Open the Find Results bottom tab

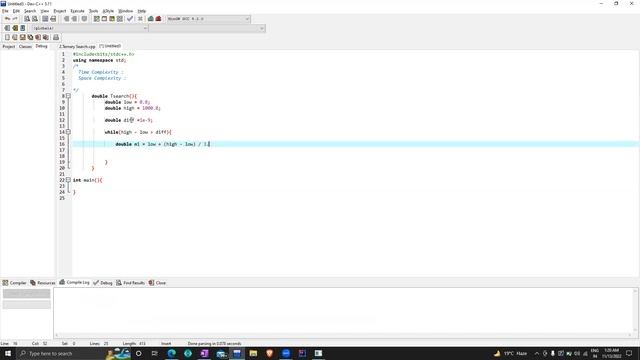pos(131,282)
